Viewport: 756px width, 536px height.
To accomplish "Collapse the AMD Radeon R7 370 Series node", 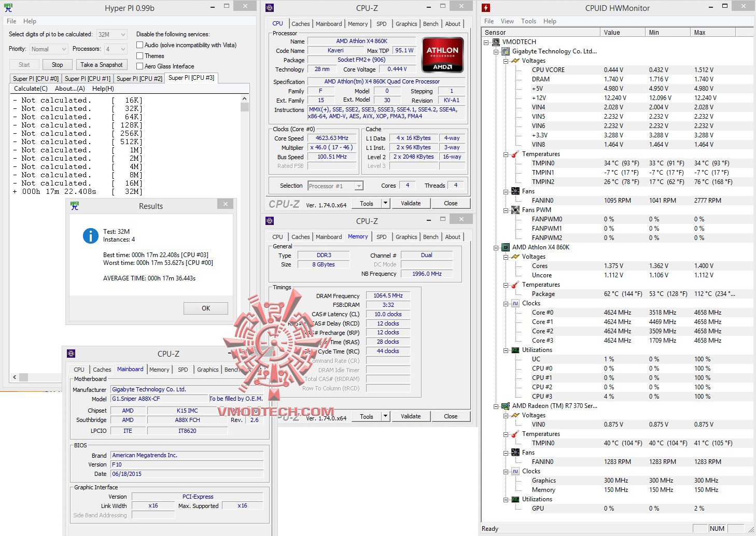I will point(496,406).
